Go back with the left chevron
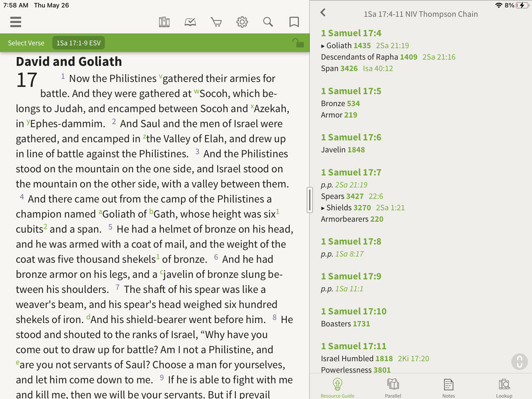The image size is (532, 399). click(x=323, y=12)
